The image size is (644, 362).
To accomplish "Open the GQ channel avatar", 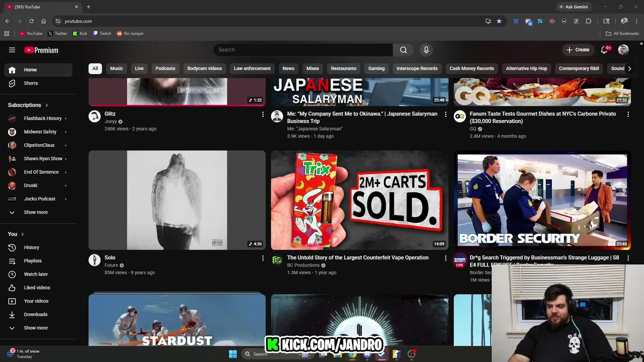I will (459, 117).
